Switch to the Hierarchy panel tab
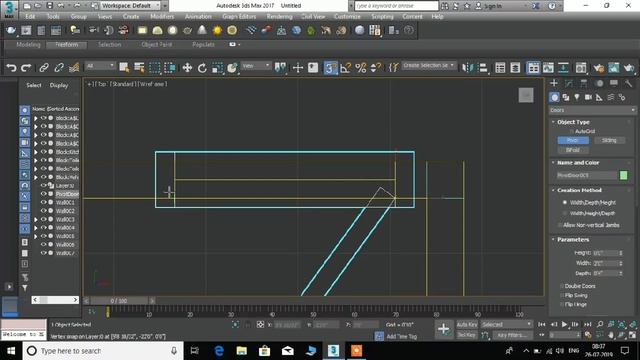The width and height of the screenshot is (640, 360). pyautogui.click(x=584, y=83)
